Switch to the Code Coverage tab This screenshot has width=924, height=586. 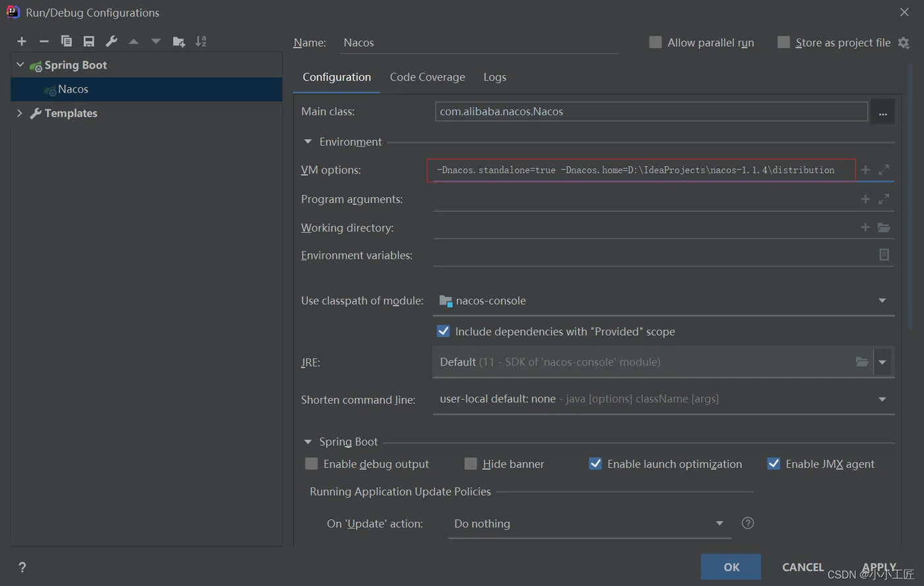click(427, 77)
